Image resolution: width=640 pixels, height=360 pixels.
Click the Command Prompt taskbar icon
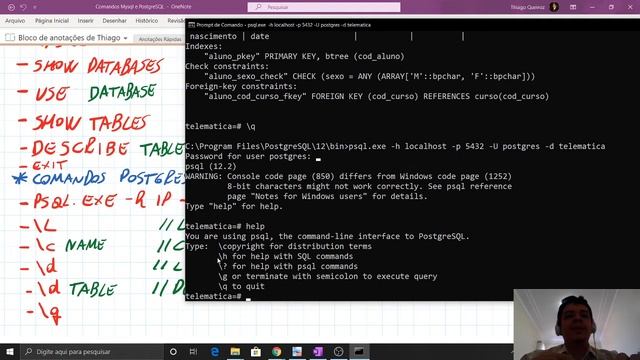tap(359, 351)
